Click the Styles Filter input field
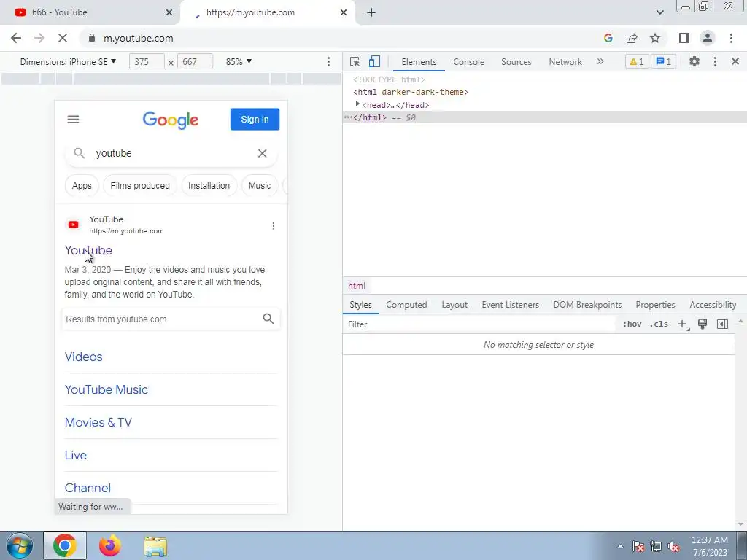The image size is (747, 560). coord(479,324)
